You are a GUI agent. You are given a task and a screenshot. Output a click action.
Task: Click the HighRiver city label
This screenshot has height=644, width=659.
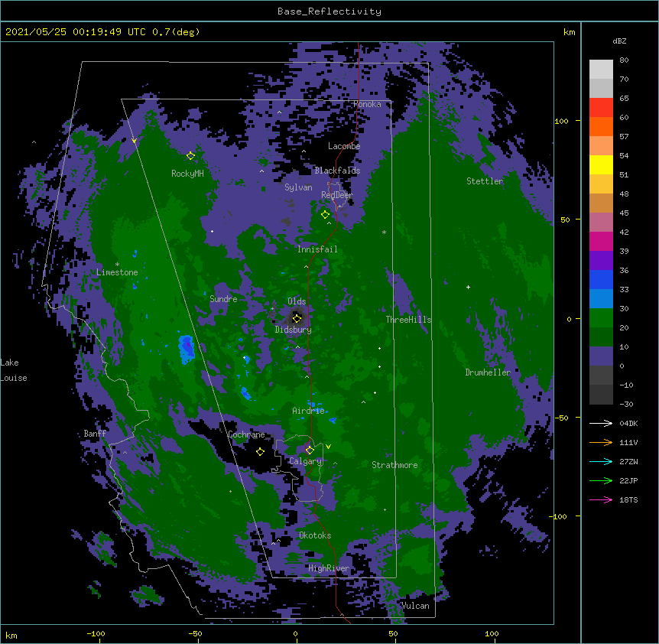[329, 568]
